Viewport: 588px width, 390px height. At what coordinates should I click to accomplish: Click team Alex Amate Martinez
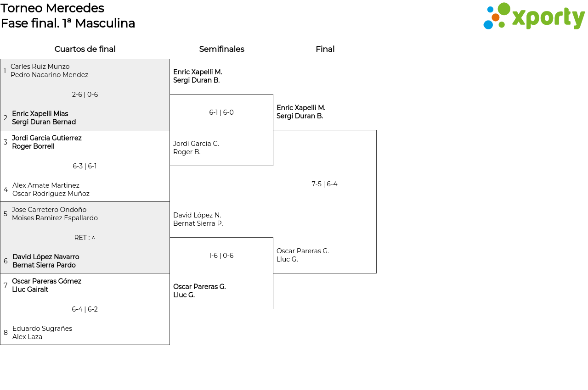[51, 189]
